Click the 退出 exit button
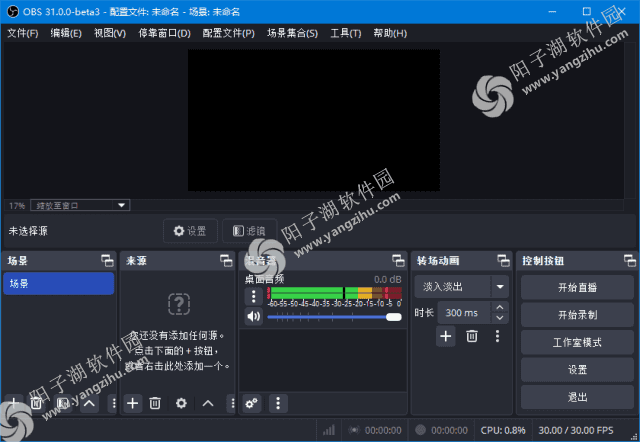Image resolution: width=640 pixels, height=442 pixels. pos(577,397)
